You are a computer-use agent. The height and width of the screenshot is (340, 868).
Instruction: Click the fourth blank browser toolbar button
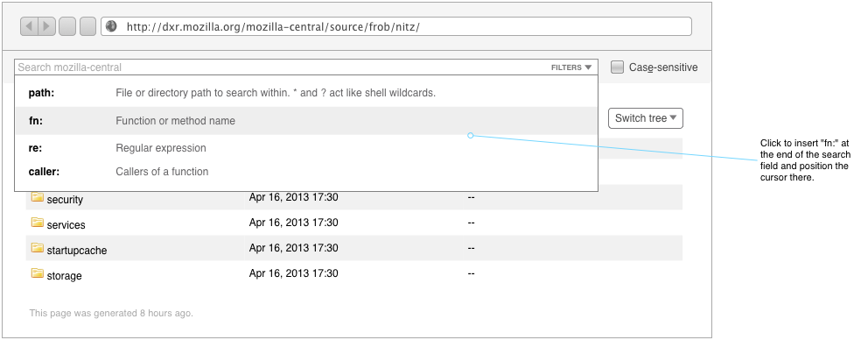(x=88, y=26)
